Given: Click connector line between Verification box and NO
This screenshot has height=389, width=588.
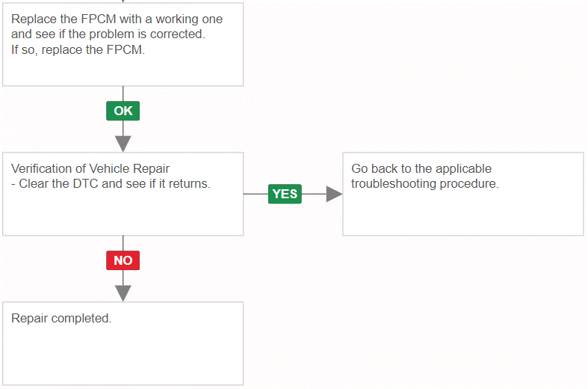Looking at the screenshot, I should (x=123, y=243).
